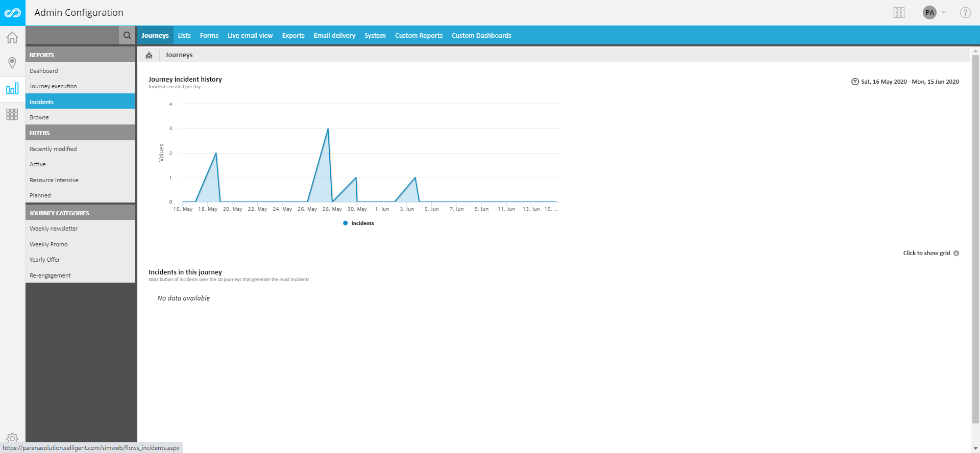Open the PA user profile dropdown
This screenshot has height=453, width=980.
pos(934,13)
